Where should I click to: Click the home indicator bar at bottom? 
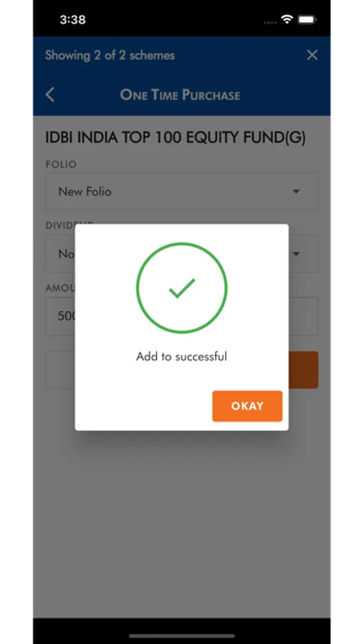coord(182,636)
